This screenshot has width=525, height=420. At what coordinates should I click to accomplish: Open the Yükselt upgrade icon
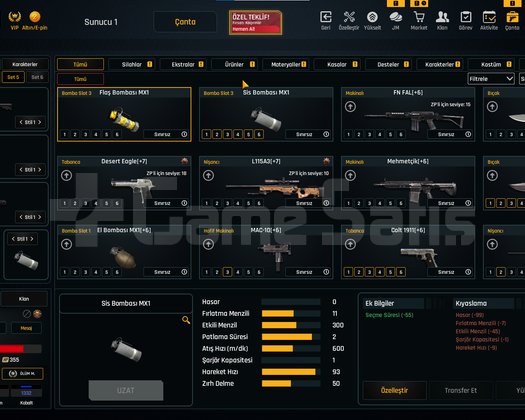click(x=372, y=17)
